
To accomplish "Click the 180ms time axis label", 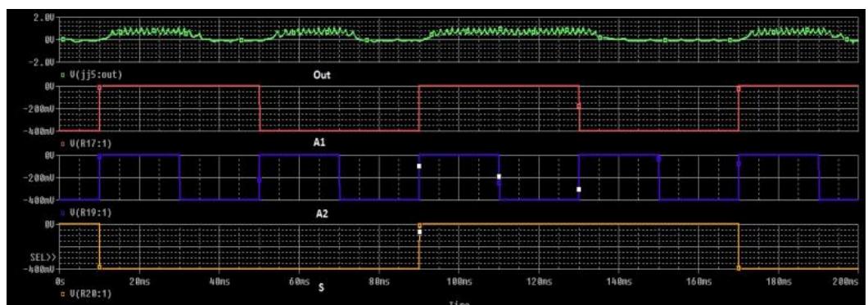I will pos(778,281).
